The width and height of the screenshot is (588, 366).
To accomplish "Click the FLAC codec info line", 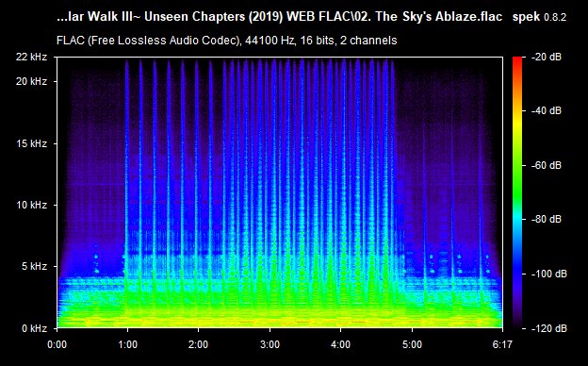I will tap(226, 41).
